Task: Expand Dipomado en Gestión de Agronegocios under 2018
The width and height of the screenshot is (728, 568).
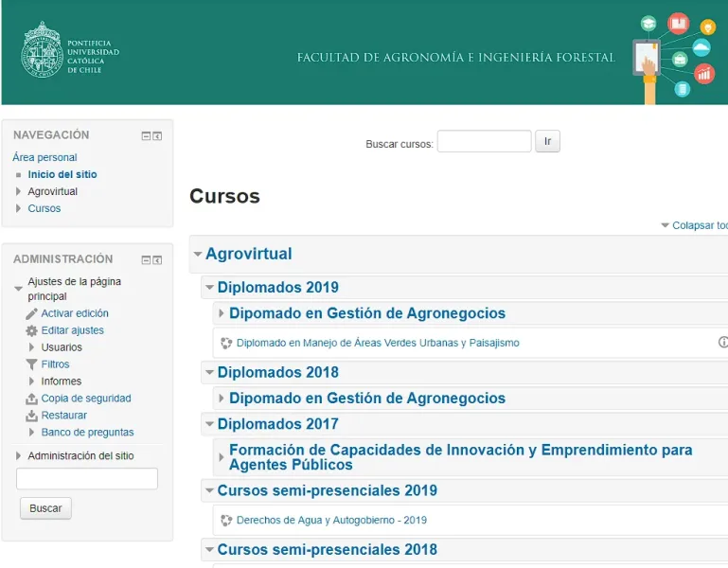Action: click(x=222, y=399)
